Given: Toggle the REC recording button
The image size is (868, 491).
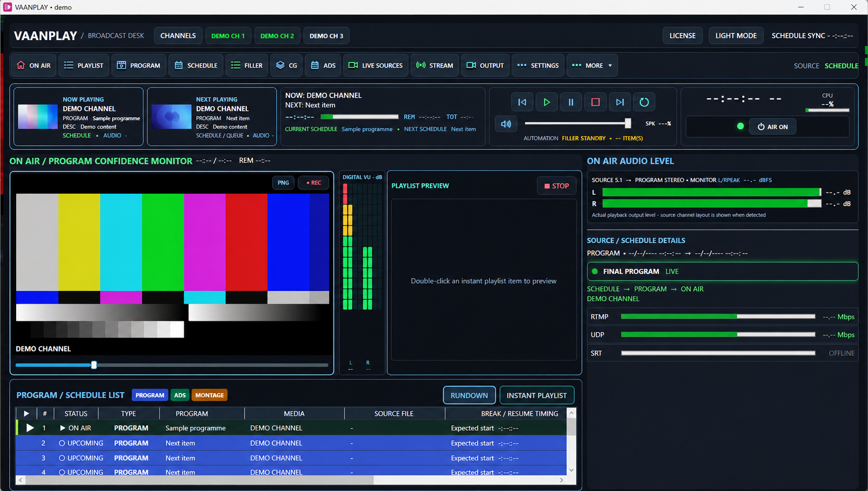Looking at the screenshot, I should tap(313, 183).
